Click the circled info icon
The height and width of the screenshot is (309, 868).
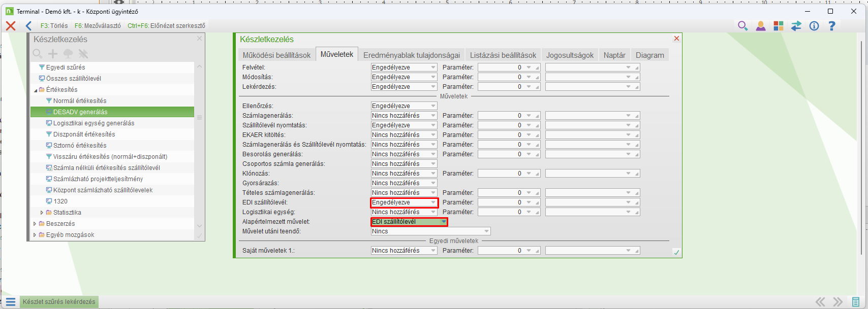pos(814,26)
